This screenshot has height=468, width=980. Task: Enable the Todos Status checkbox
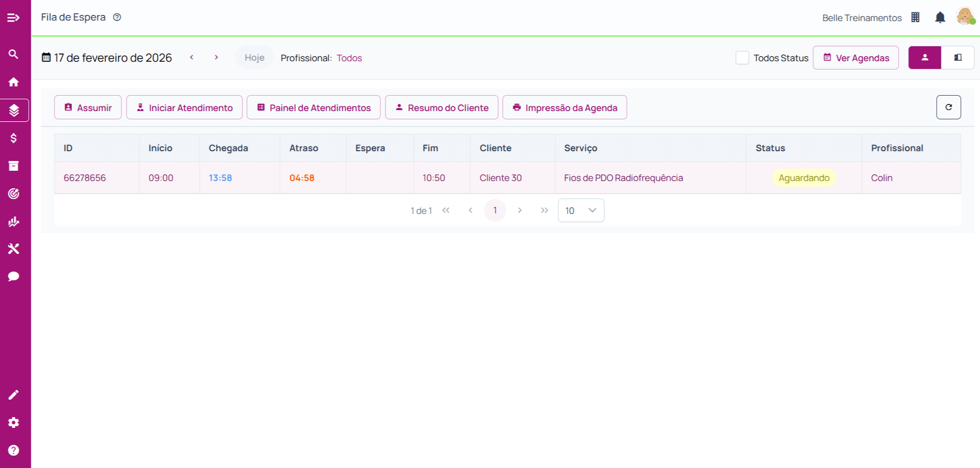pyautogui.click(x=742, y=58)
